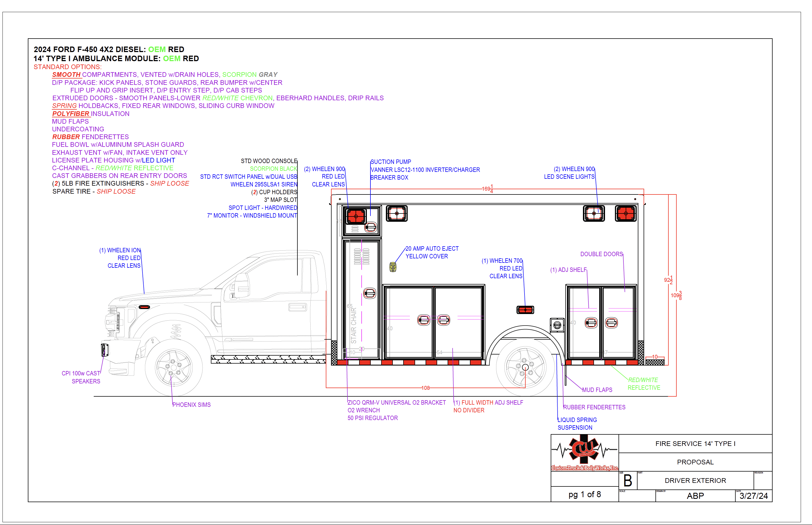Click the 109 3/8 height dimension
Screen dimensions: 812x525
676,296
